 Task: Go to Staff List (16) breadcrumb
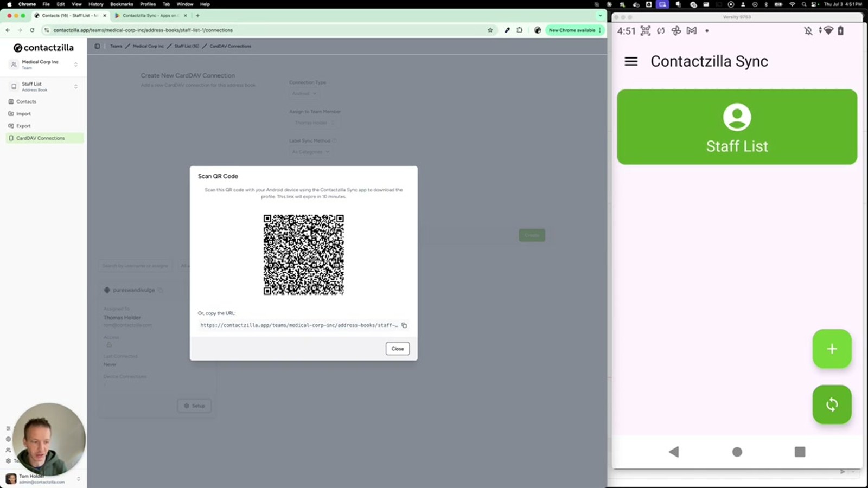click(187, 46)
